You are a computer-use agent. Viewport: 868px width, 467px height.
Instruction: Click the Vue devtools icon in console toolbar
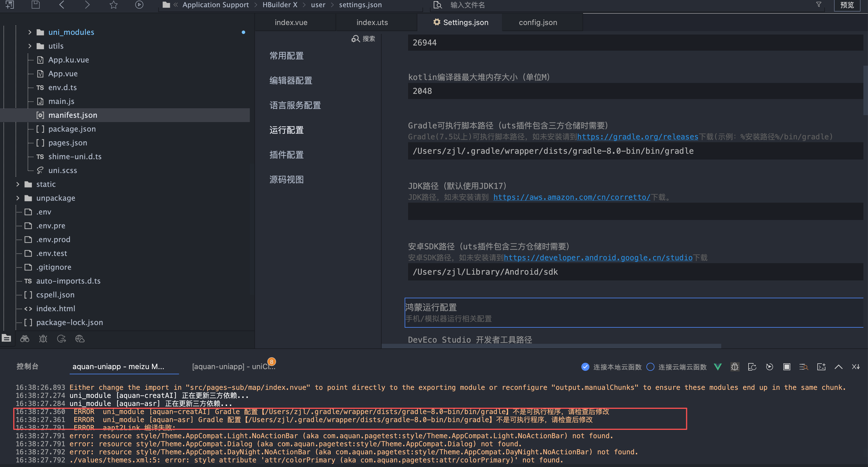[718, 367]
